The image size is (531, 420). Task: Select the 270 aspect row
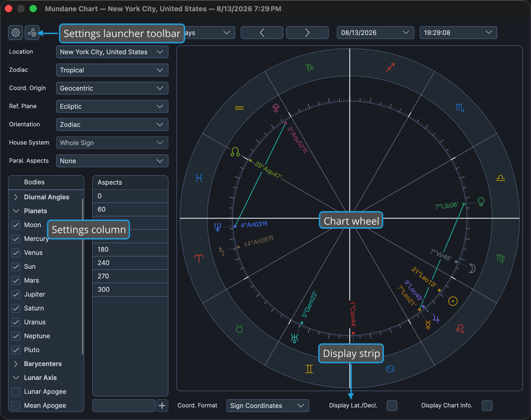click(x=130, y=276)
